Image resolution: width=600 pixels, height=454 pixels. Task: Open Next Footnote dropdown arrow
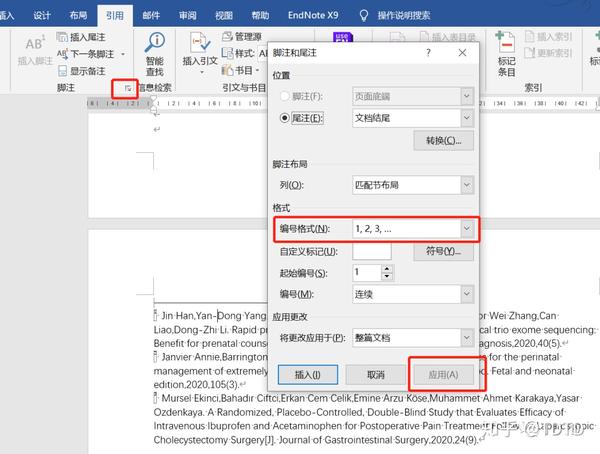point(123,54)
